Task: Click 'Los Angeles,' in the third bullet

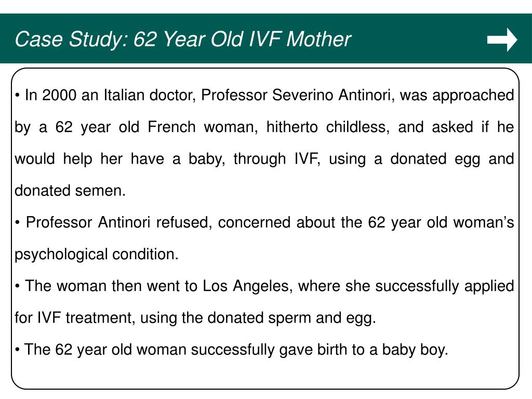Action: tap(247, 286)
